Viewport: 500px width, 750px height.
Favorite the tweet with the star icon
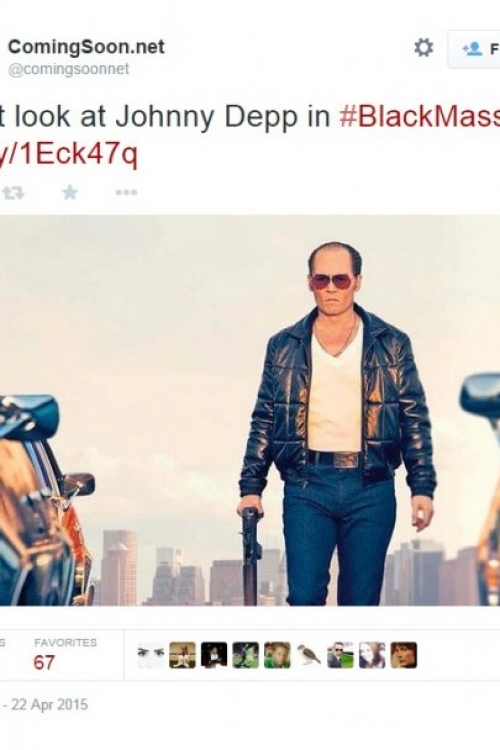[70, 192]
